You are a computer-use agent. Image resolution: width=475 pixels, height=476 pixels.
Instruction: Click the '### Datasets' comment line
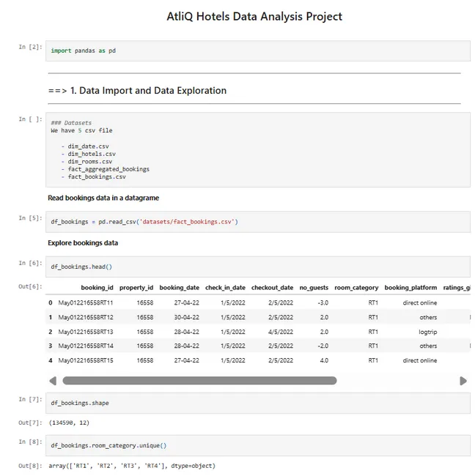click(x=71, y=123)
